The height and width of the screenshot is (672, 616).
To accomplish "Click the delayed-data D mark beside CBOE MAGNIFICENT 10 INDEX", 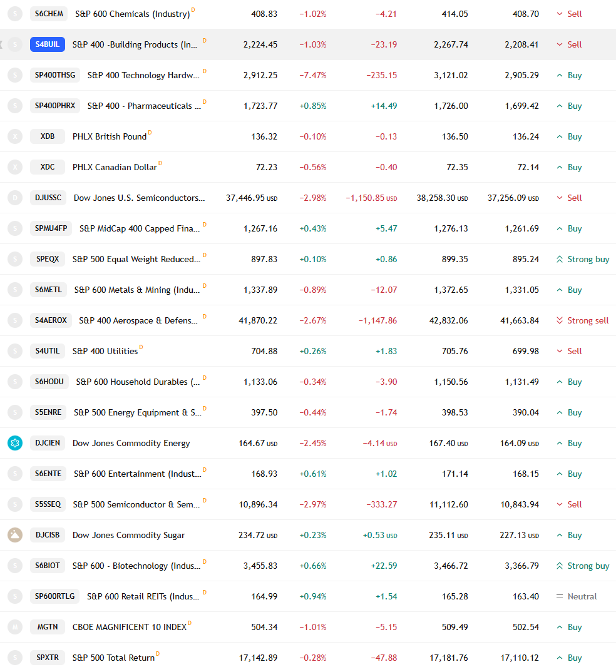I will (x=190, y=623).
